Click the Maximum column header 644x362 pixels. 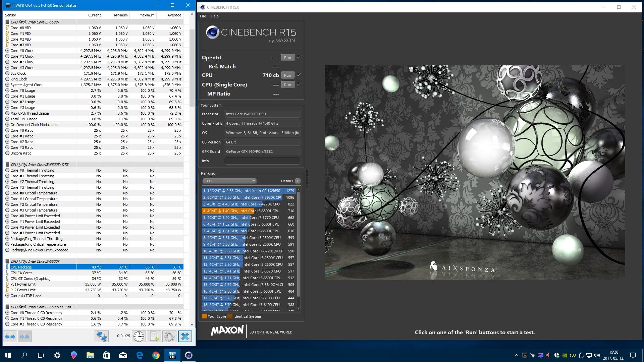click(143, 15)
